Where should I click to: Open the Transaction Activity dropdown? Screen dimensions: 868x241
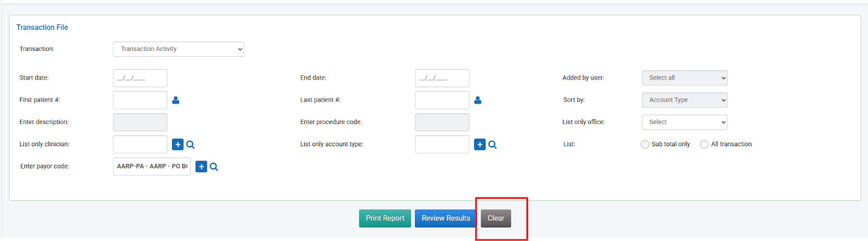coord(178,49)
